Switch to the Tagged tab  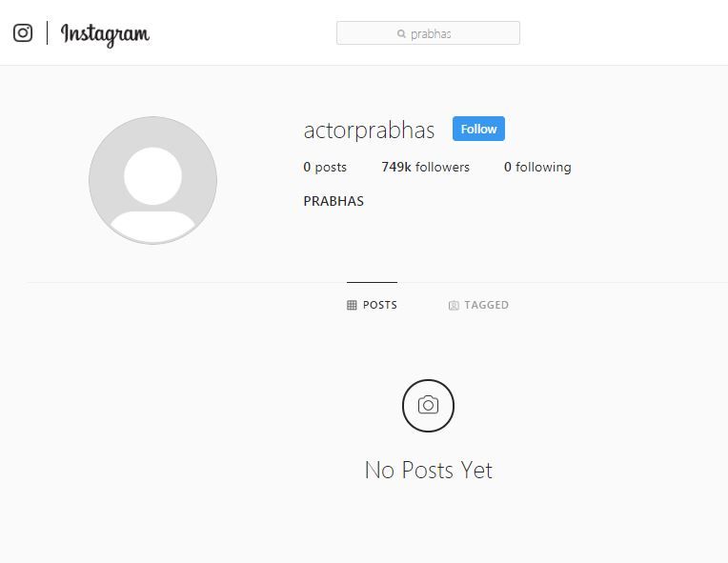478,305
